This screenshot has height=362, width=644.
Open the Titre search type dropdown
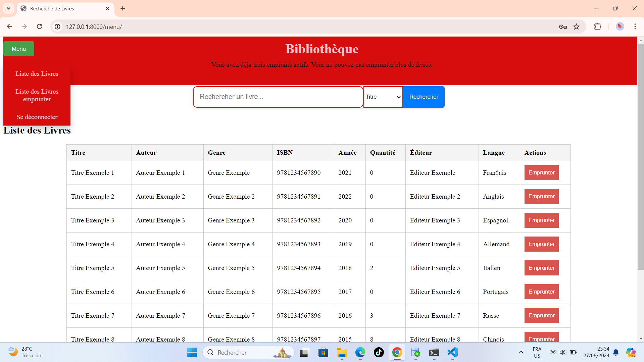383,97
